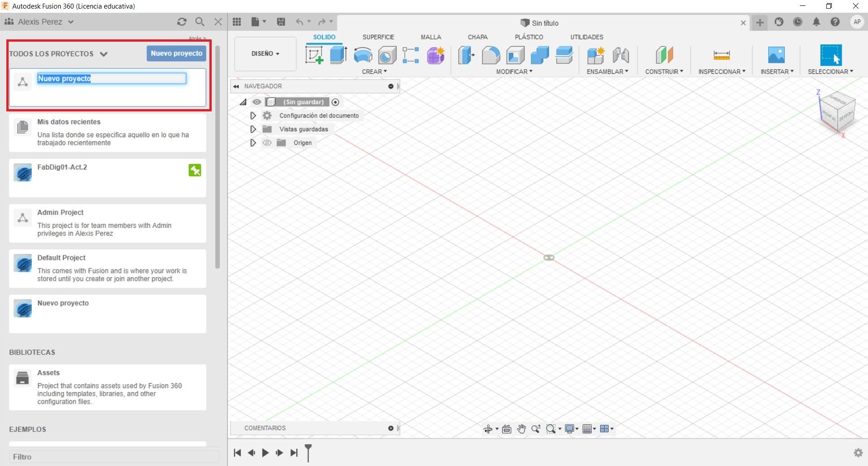Collapse the Navegador browser arrows
This screenshot has height=466, width=868.
tap(236, 86)
